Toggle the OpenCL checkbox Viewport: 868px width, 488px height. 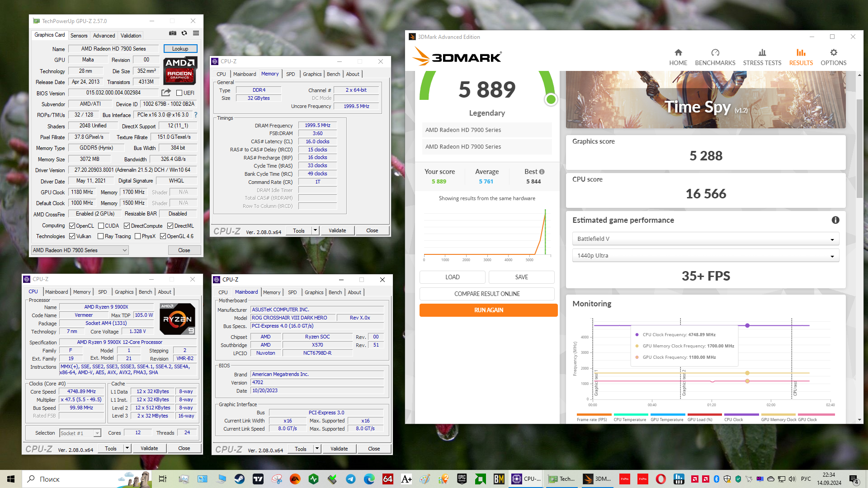[72, 226]
